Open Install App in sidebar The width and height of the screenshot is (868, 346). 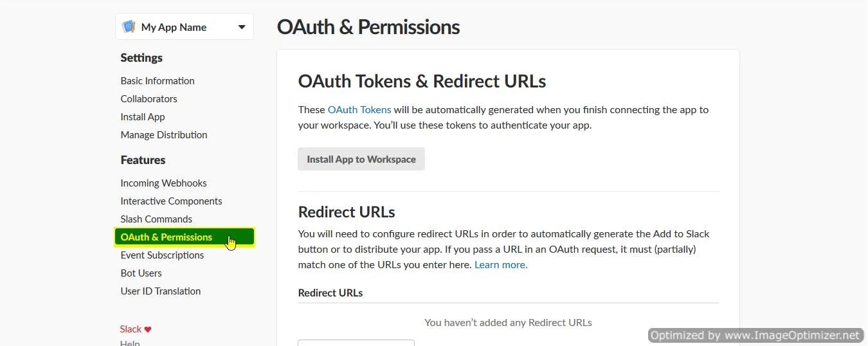[x=143, y=117]
